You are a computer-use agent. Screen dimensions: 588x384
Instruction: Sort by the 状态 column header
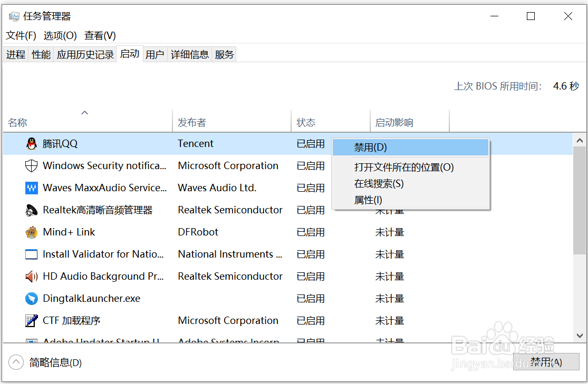(x=330, y=121)
